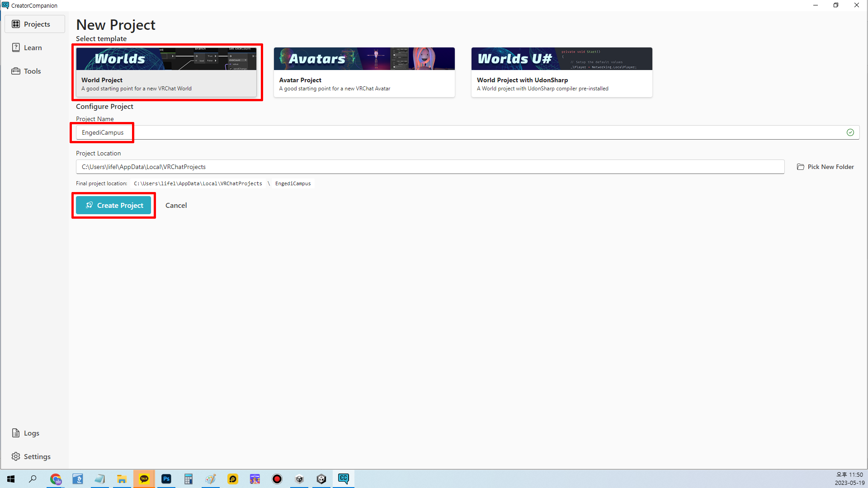Select the Avatar Project template

[364, 72]
